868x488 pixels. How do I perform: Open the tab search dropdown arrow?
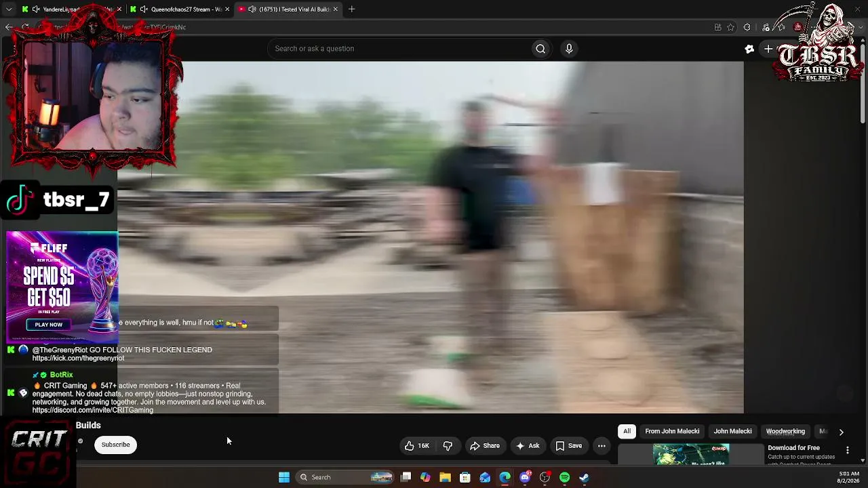[9, 9]
